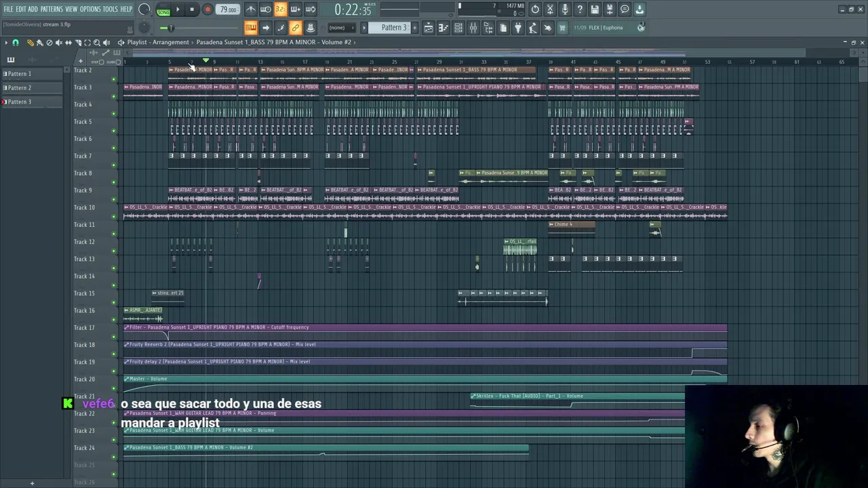
Task: Select the Slip tool in playlist
Action: click(68, 42)
